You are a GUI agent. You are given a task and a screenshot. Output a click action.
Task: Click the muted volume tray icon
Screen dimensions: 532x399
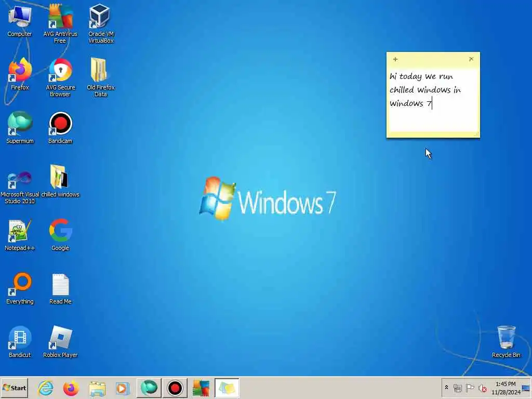tap(482, 388)
